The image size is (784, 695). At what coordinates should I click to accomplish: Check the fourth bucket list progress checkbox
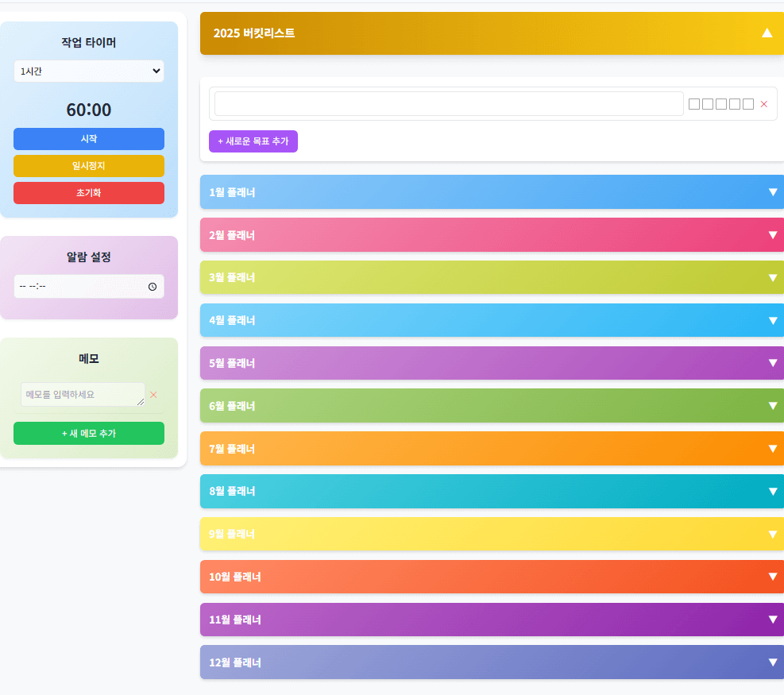735,104
